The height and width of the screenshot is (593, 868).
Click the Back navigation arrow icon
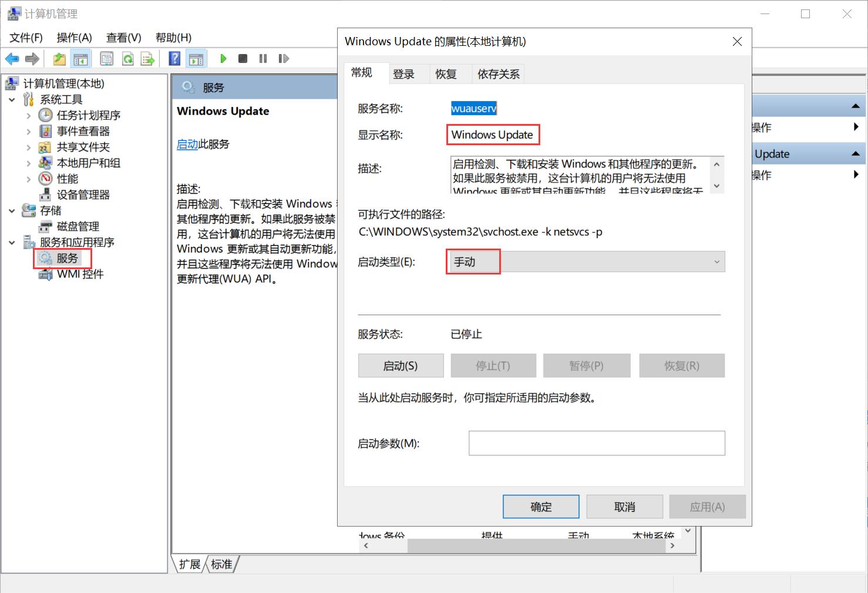coord(12,58)
